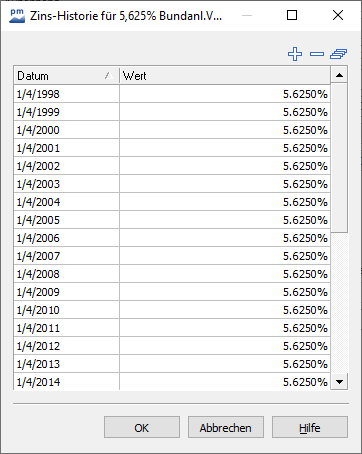Click the vertical scrollbar thumb
The height and width of the screenshot is (454, 362).
pyautogui.click(x=339, y=158)
